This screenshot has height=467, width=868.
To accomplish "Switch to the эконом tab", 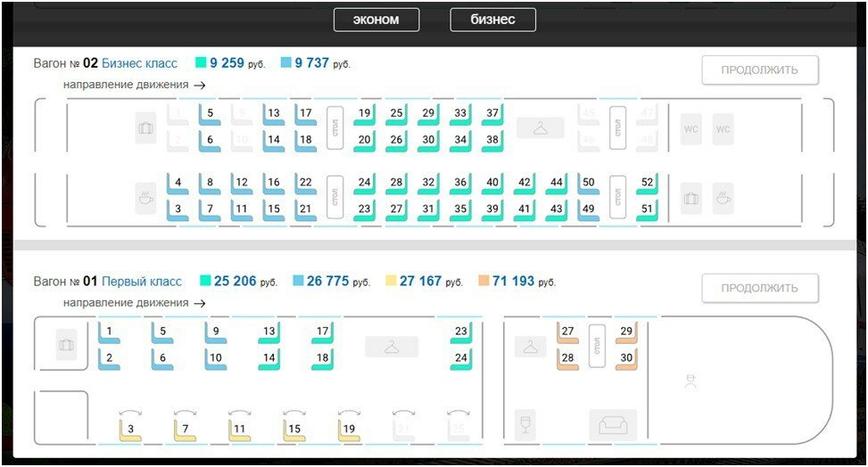I will click(376, 20).
